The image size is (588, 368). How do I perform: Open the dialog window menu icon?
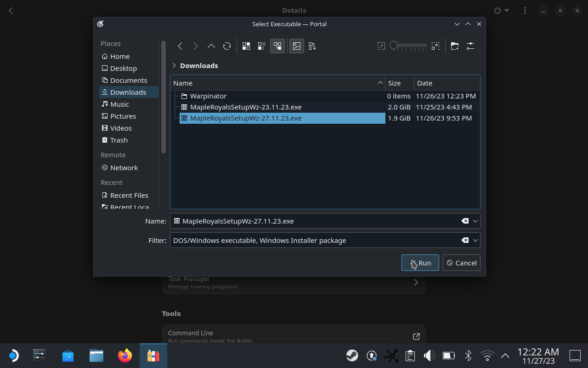coord(100,24)
